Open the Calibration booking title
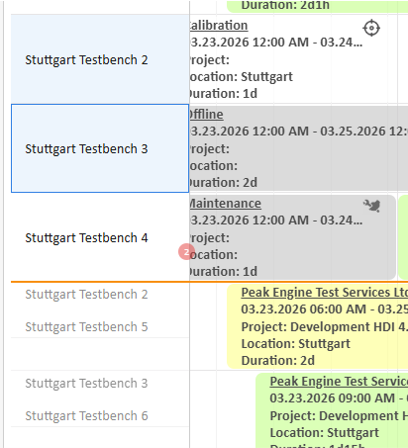 (x=218, y=25)
